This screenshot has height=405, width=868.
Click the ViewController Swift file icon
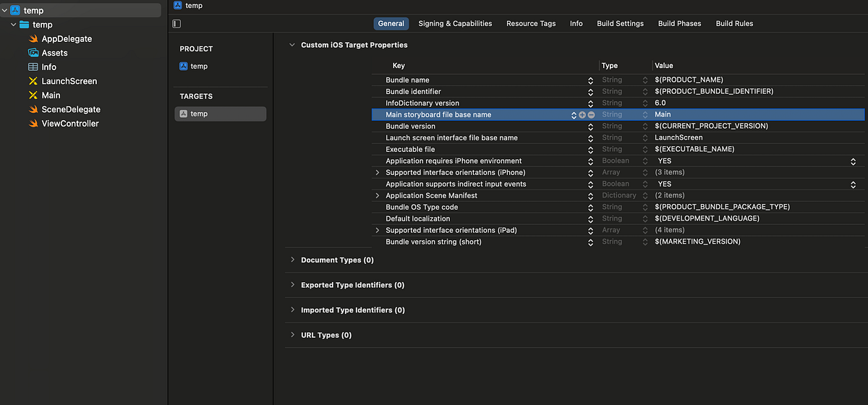[33, 124]
